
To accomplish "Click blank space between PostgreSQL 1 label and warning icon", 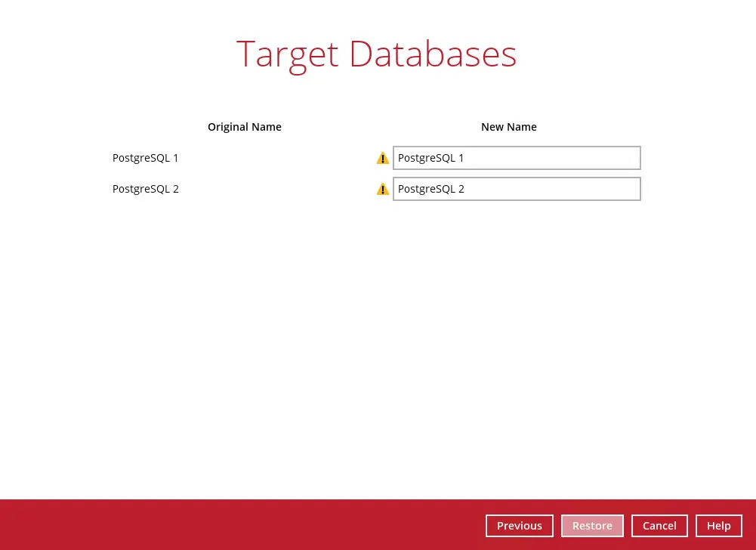I will point(279,158).
